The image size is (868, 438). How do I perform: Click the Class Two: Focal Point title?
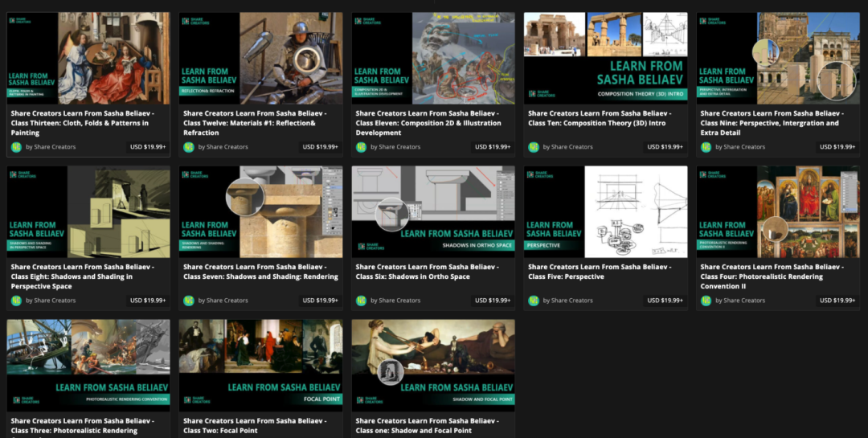255,425
